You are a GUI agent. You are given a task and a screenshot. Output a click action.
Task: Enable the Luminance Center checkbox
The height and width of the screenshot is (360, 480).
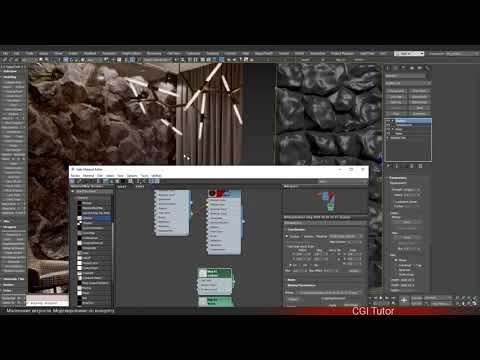tap(394, 202)
